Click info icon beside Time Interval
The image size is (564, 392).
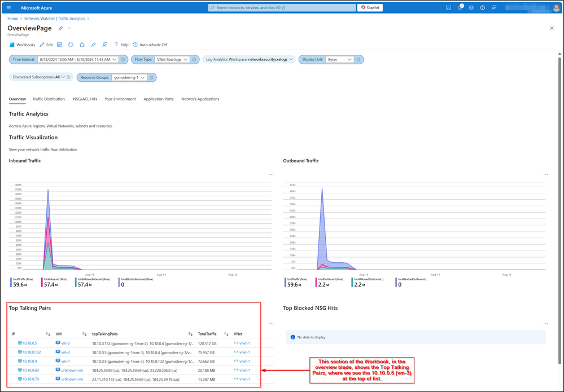click(x=123, y=60)
